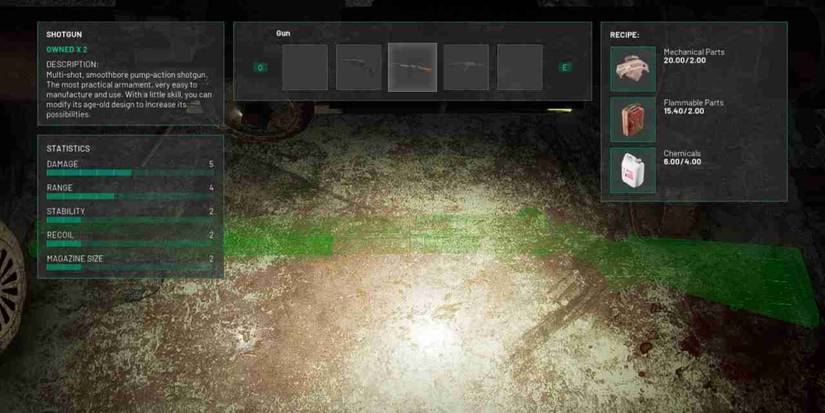Viewport: 825px width, 413px height.
Task: Select the highlighted shotgun weapon slot
Action: click(412, 67)
